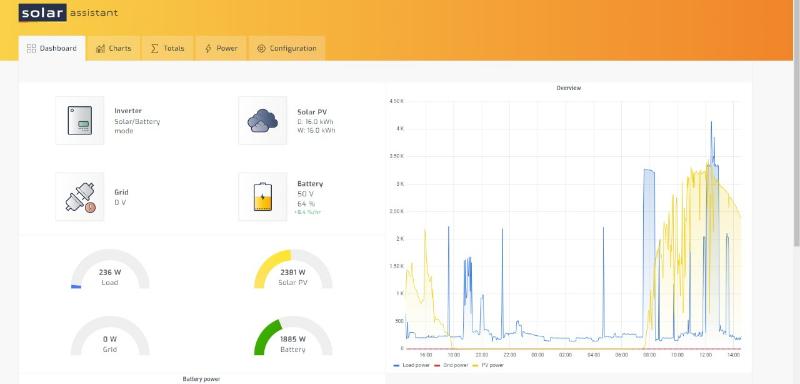Click the Solar/Battery mode status text
This screenshot has width=800, height=384.
pos(137,126)
